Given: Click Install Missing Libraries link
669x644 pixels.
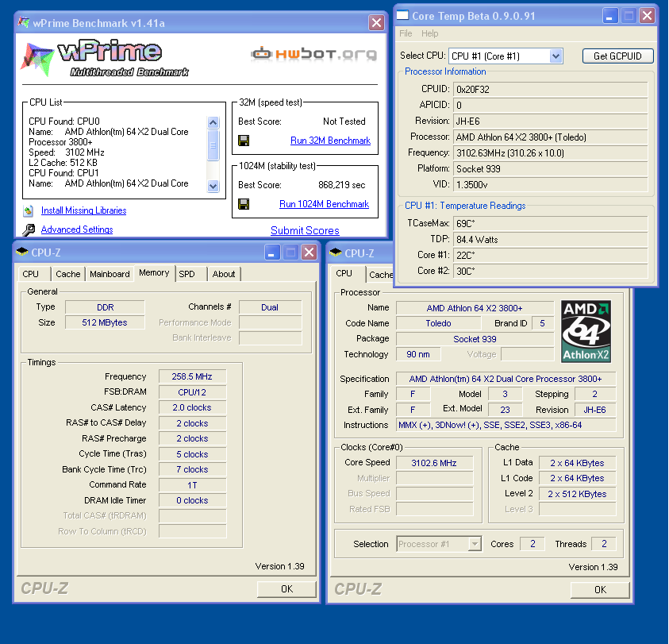Looking at the screenshot, I should pos(83,210).
